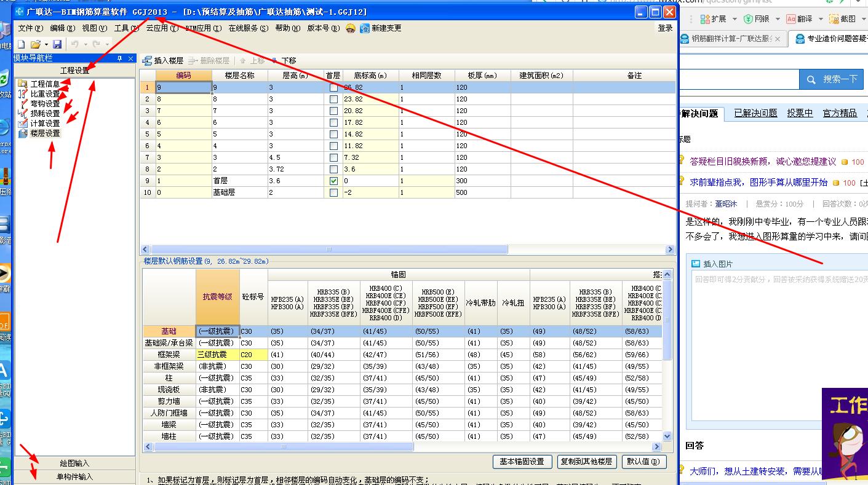The image size is (868, 485).
Task: Switch to 绘图输入 module
Action: click(74, 463)
